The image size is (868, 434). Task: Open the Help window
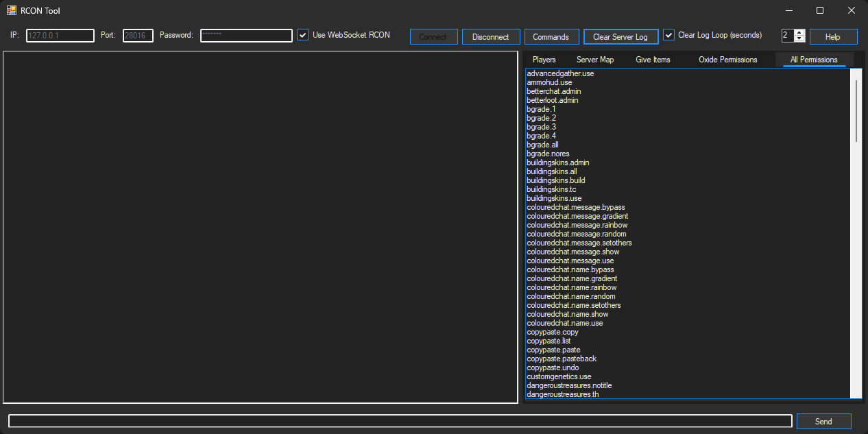pyautogui.click(x=833, y=36)
